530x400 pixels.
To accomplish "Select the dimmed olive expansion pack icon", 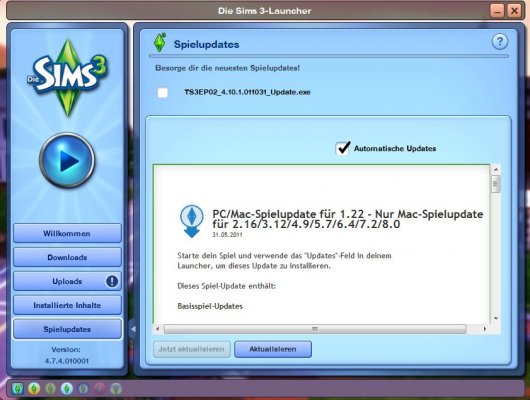I will pos(50,389).
